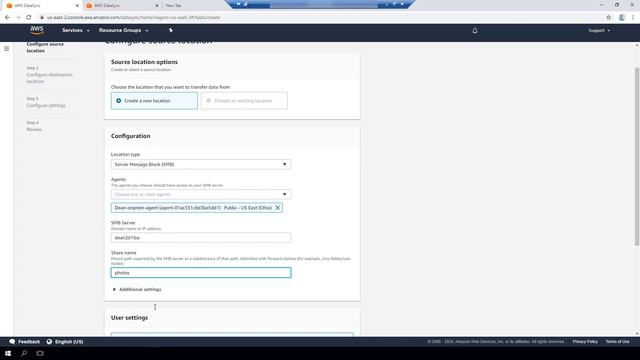Viewport: 640px width, 360px height.
Task: Bookmark this page with the star icon
Action: (609, 18)
